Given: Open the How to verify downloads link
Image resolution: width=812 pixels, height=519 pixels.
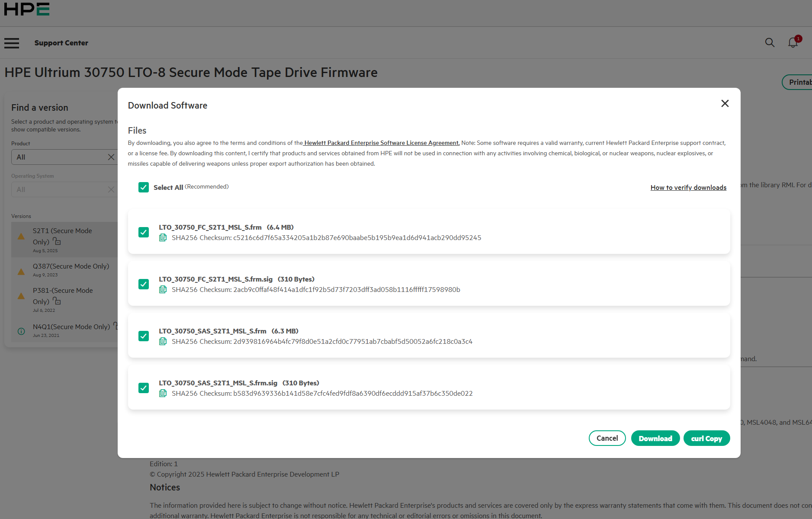Looking at the screenshot, I should tap(688, 187).
